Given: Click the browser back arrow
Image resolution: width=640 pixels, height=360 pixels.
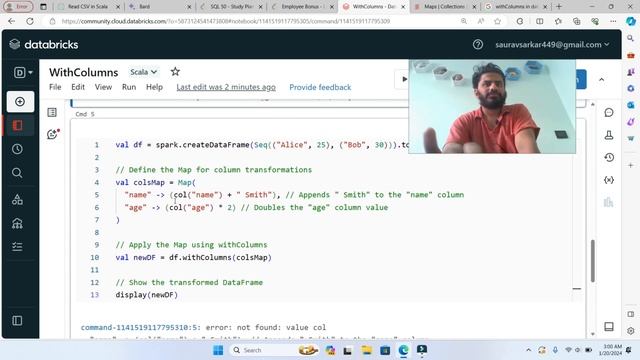Looking at the screenshot, I should (x=12, y=21).
